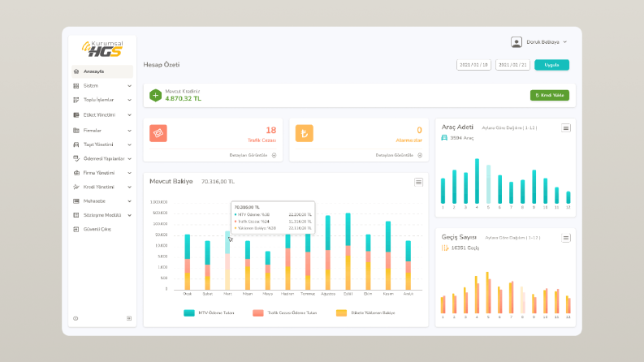Click arrow icon next to Trafik Cezası details
This screenshot has width=644, height=362.
274,155
